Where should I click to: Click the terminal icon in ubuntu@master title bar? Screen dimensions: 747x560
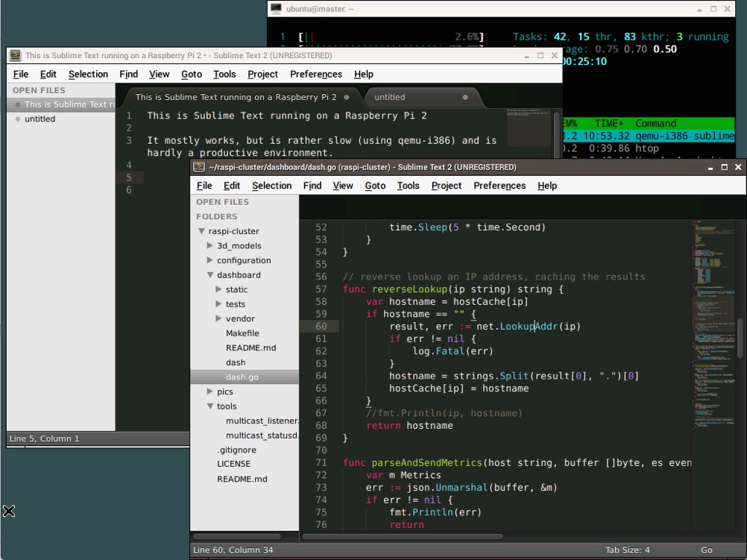point(277,9)
